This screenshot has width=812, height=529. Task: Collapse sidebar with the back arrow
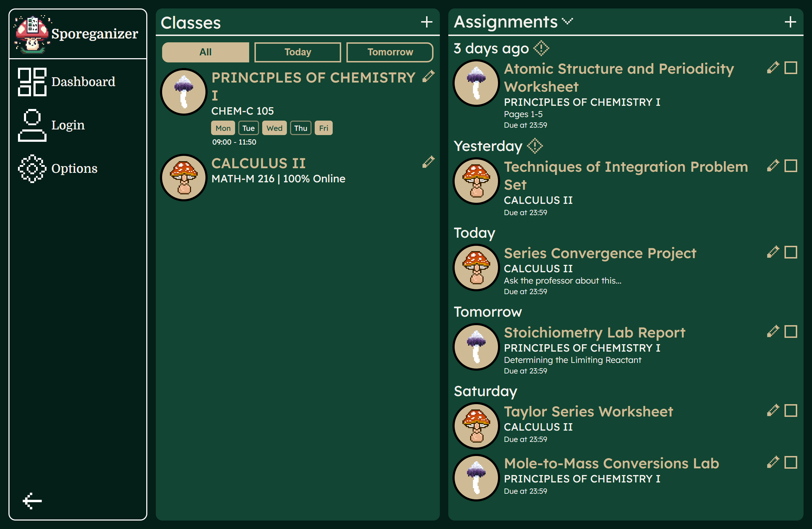pyautogui.click(x=32, y=501)
